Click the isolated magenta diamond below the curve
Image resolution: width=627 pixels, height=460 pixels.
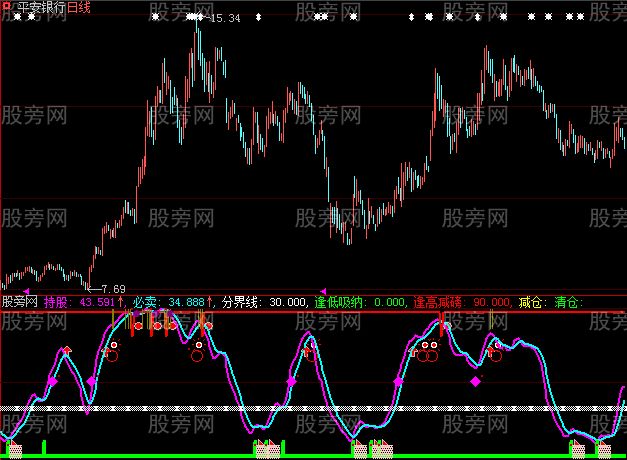pos(475,381)
